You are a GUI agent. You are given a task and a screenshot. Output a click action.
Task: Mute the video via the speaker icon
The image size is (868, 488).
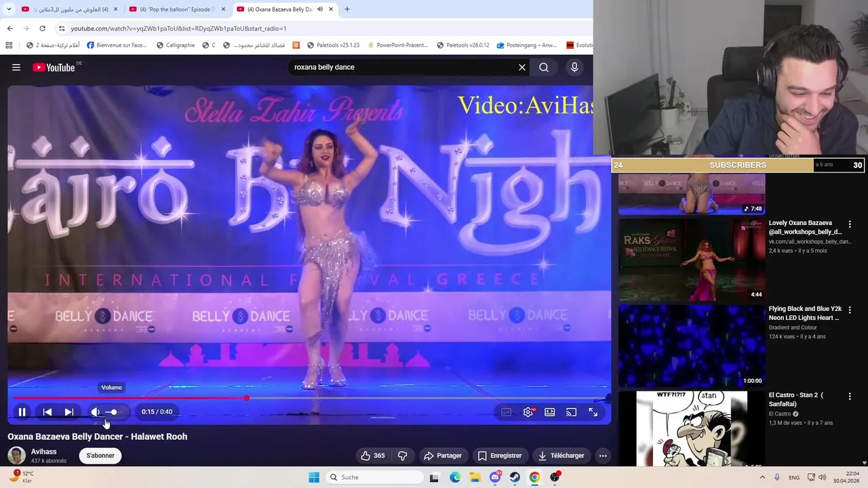click(x=96, y=411)
